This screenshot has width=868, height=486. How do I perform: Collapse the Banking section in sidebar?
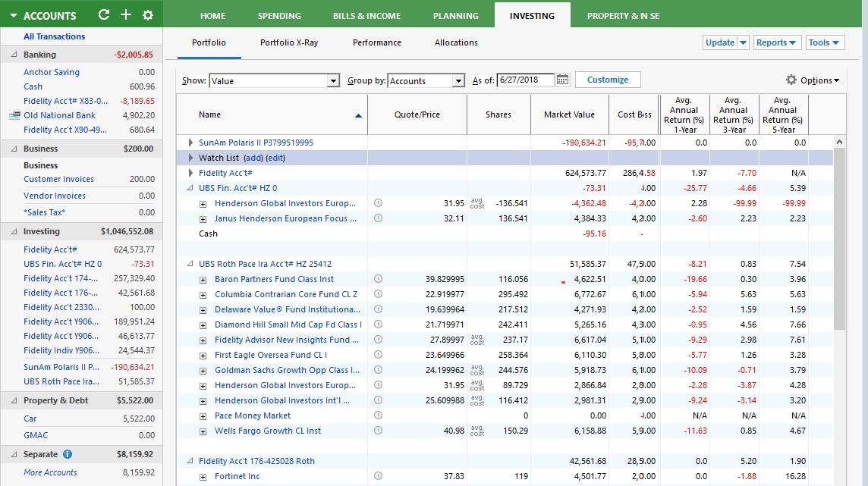tap(14, 55)
